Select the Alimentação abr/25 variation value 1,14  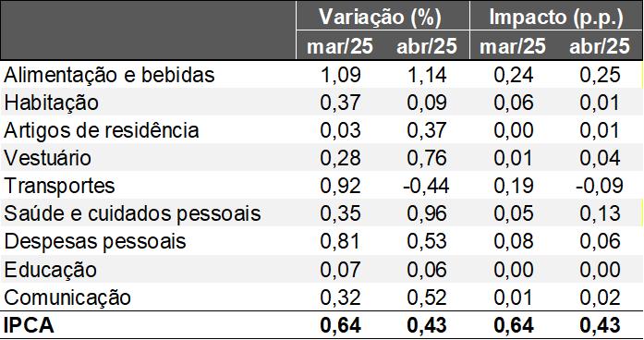(x=426, y=75)
